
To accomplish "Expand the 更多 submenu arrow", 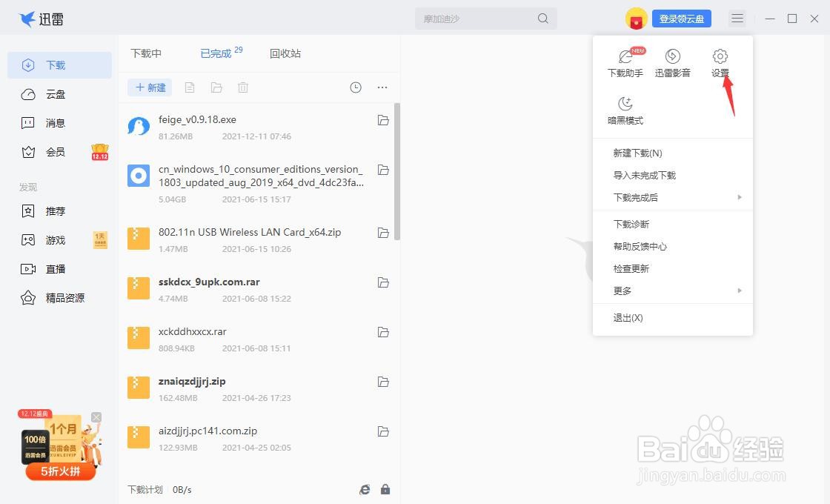I will [739, 291].
